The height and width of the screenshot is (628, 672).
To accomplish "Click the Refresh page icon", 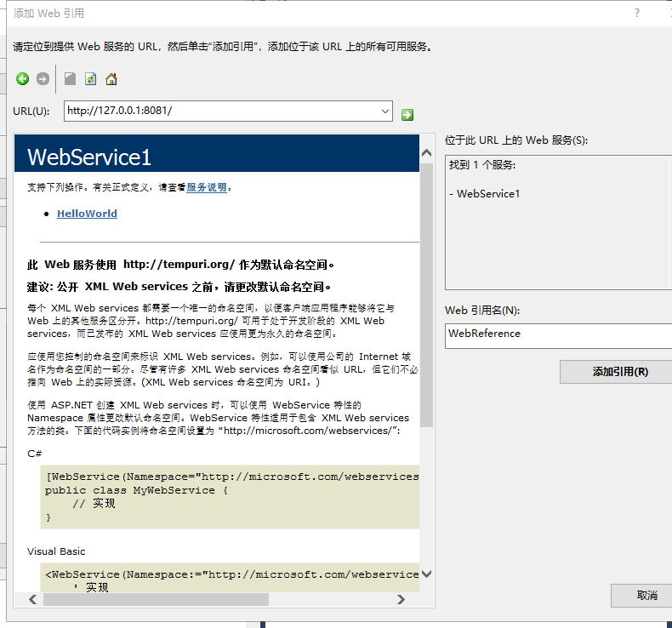I will (x=90, y=79).
